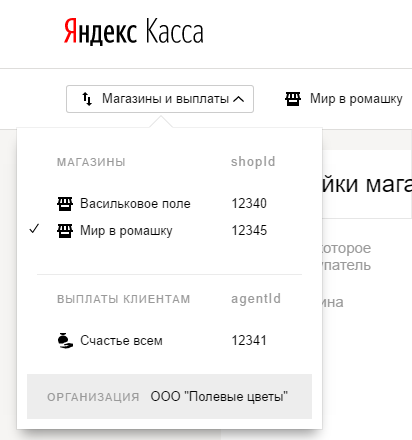Click the shop icon in the header
The image size is (412, 440).
[x=293, y=99]
